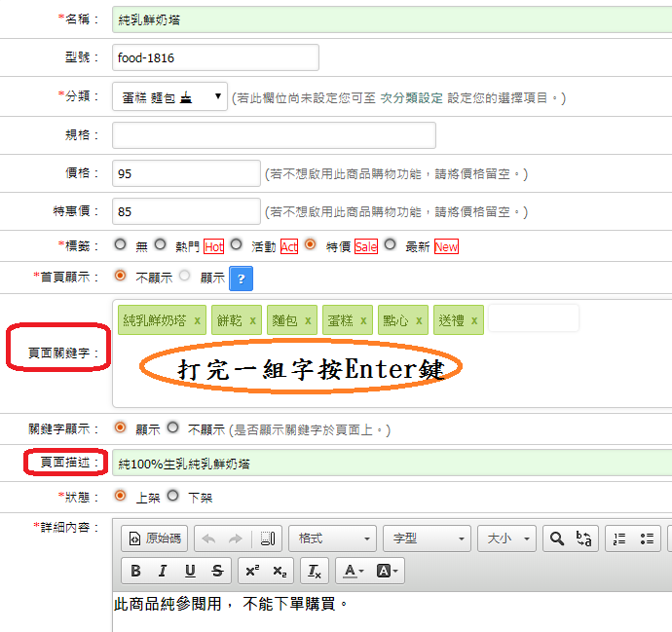Open the 大小 font size dropdown
The height and width of the screenshot is (632, 672).
[508, 539]
